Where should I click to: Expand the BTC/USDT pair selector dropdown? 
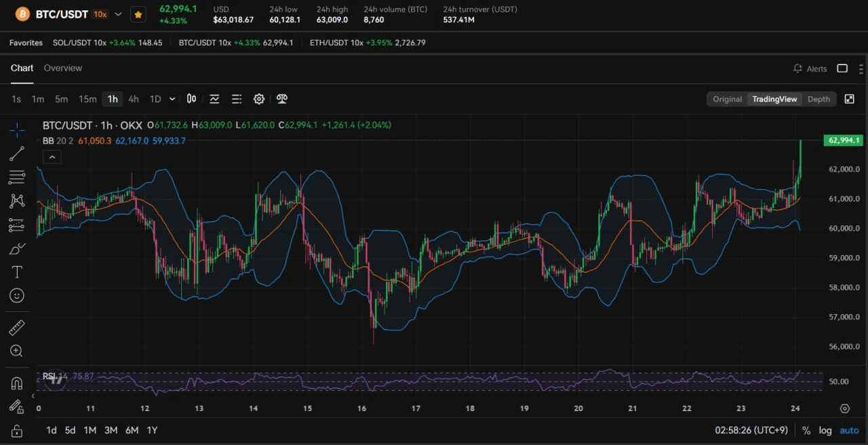(x=119, y=14)
